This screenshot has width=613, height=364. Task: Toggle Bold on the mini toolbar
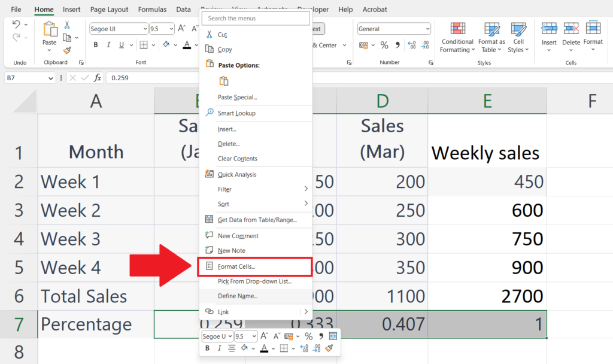(x=207, y=348)
